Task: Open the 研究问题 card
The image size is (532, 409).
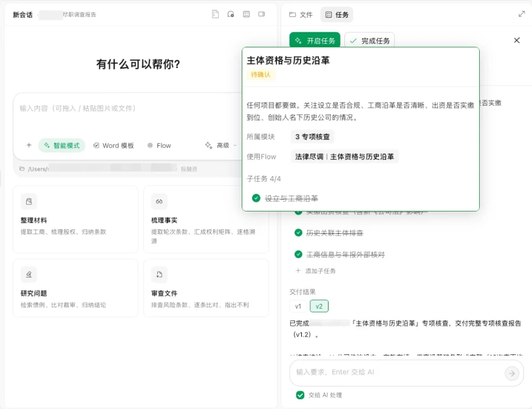Action: coord(75,288)
